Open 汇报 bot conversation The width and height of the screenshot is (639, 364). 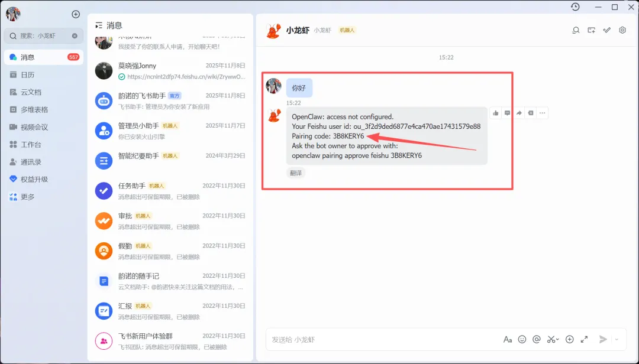tap(170, 311)
